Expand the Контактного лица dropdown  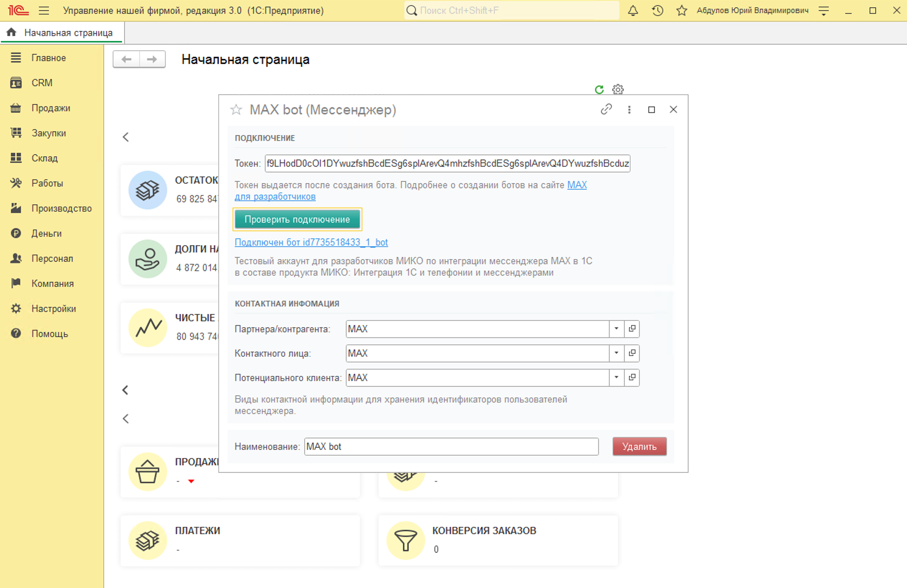pyautogui.click(x=616, y=353)
